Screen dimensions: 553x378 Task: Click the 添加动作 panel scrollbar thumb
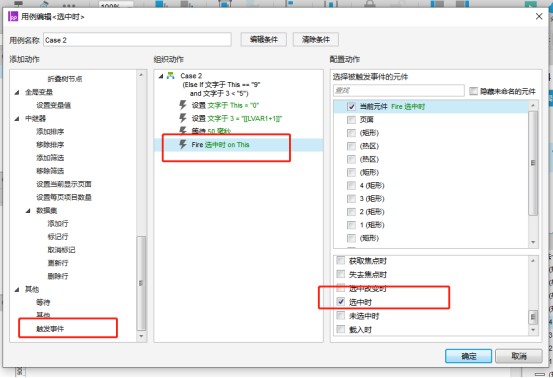(141, 283)
